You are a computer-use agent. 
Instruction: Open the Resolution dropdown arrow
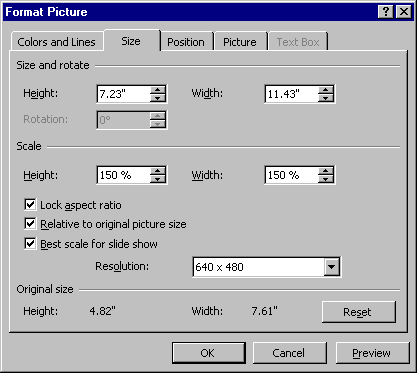(x=332, y=267)
